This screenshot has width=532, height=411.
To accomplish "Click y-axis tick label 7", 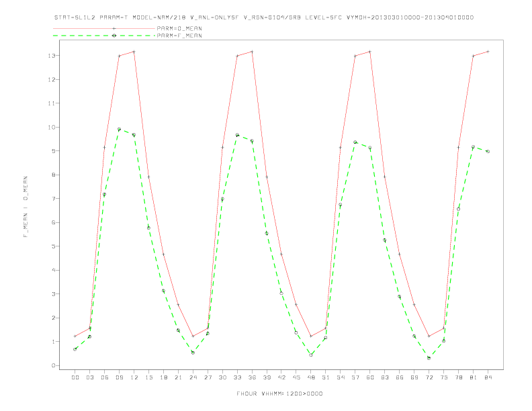I will pyautogui.click(x=54, y=198).
